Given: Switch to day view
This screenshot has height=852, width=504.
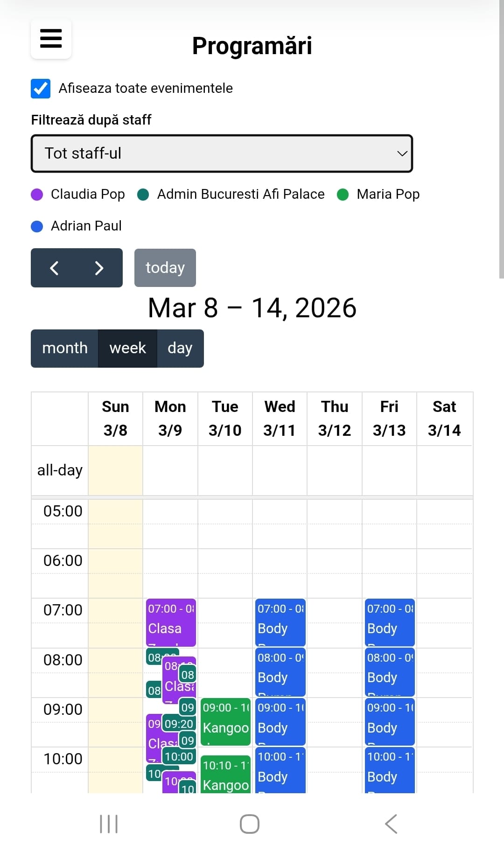Looking at the screenshot, I should [180, 348].
